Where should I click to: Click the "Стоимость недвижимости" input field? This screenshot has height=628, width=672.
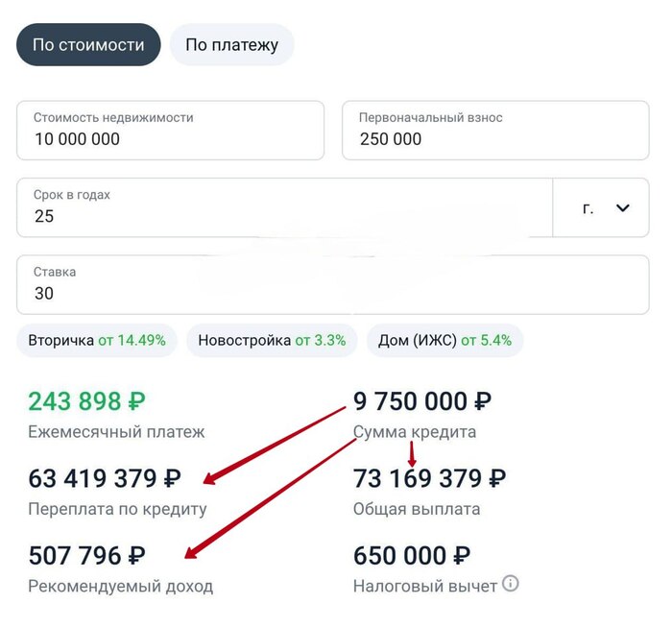(x=171, y=130)
